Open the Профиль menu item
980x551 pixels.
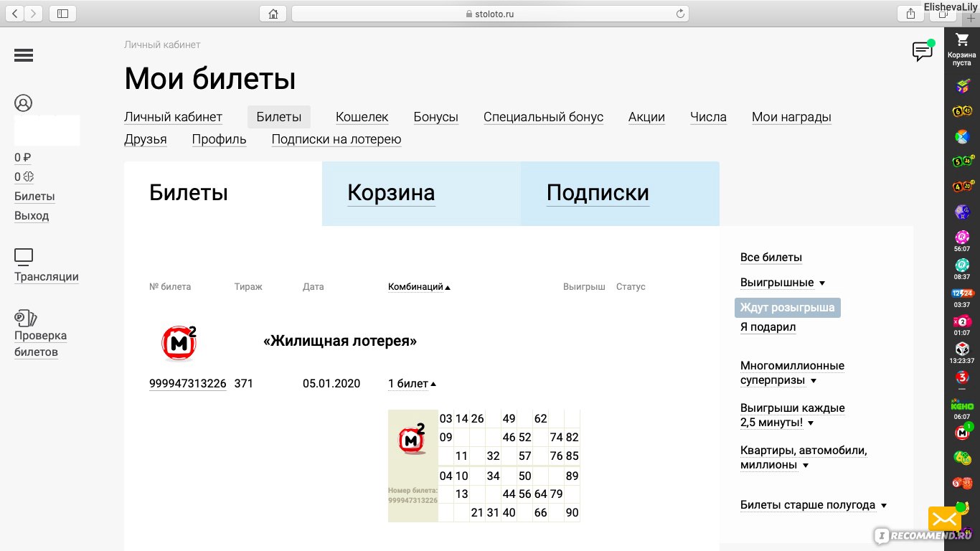pyautogui.click(x=219, y=139)
